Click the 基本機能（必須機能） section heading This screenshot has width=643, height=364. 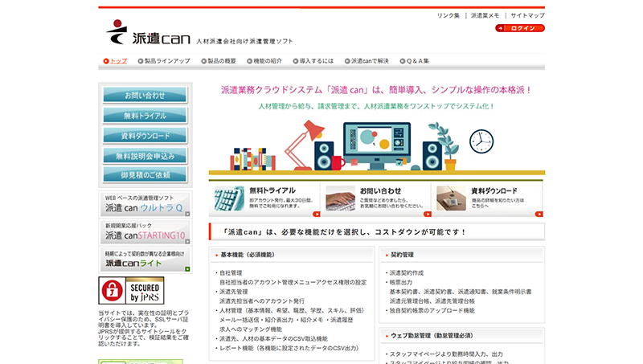(x=248, y=255)
